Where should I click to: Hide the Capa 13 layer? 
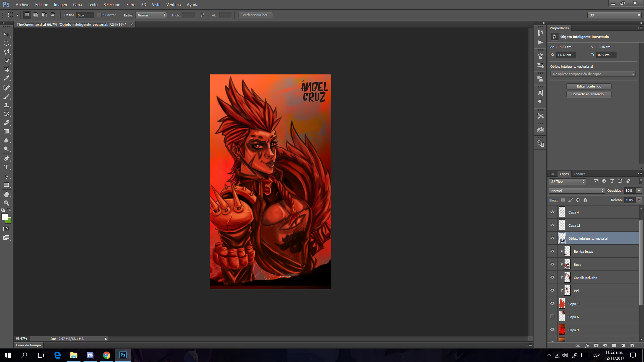click(552, 225)
